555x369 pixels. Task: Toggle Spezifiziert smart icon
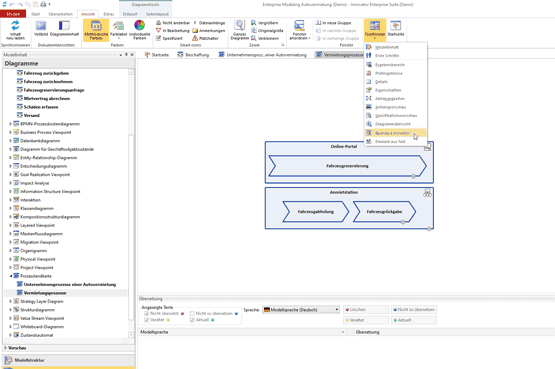170,38
